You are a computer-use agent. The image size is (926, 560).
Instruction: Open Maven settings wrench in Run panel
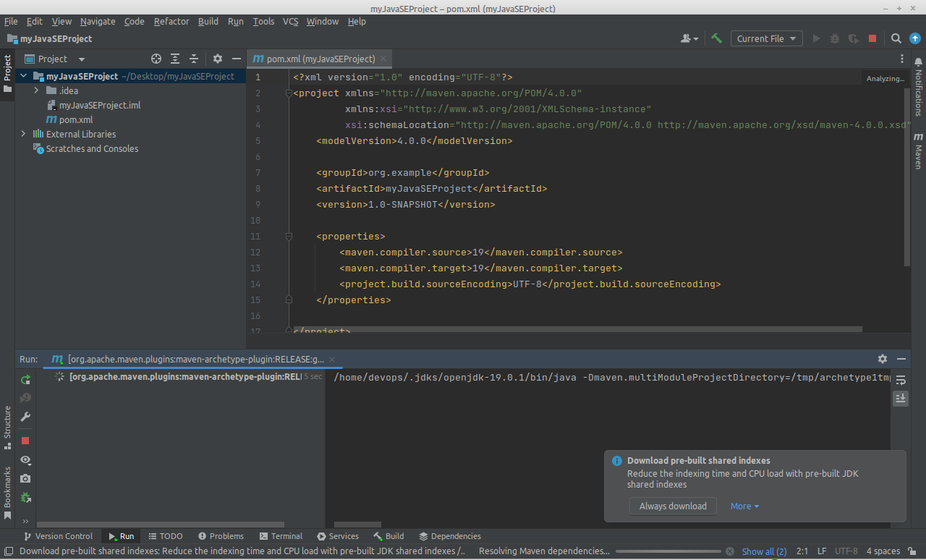pos(25,417)
